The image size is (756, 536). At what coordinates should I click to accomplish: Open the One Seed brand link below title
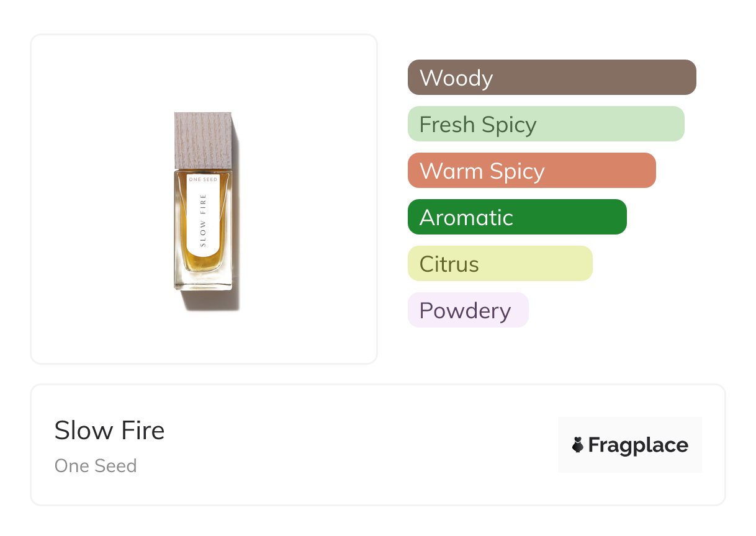pyautogui.click(x=96, y=466)
